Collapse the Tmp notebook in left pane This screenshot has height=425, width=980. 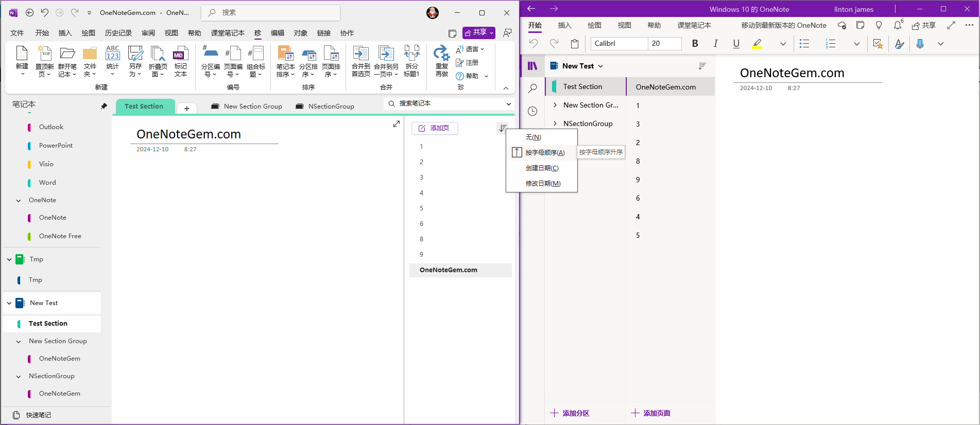coord(9,259)
